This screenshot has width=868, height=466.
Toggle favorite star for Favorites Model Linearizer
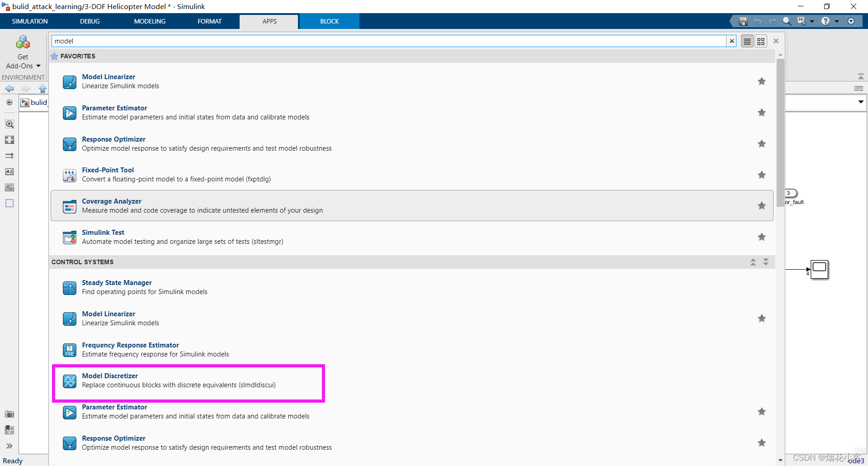762,81
